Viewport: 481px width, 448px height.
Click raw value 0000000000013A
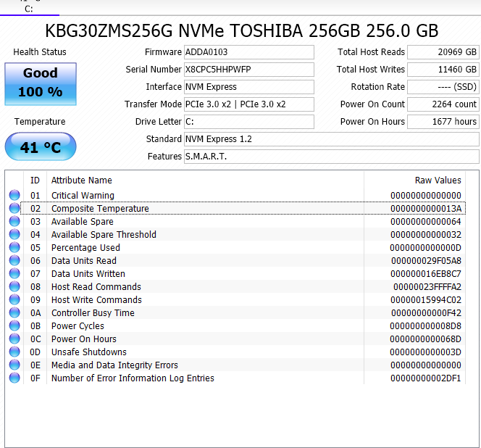point(426,209)
